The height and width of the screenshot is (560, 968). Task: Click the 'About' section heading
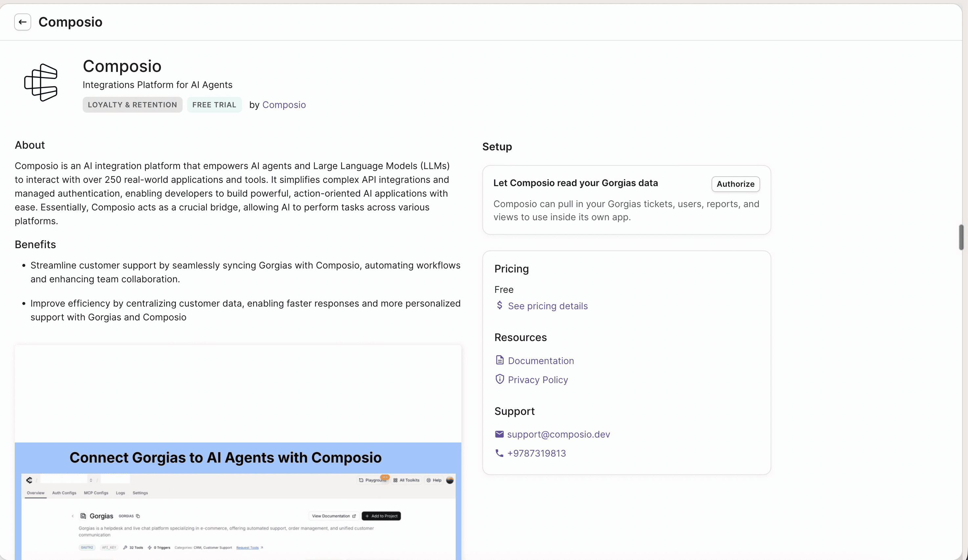click(30, 145)
